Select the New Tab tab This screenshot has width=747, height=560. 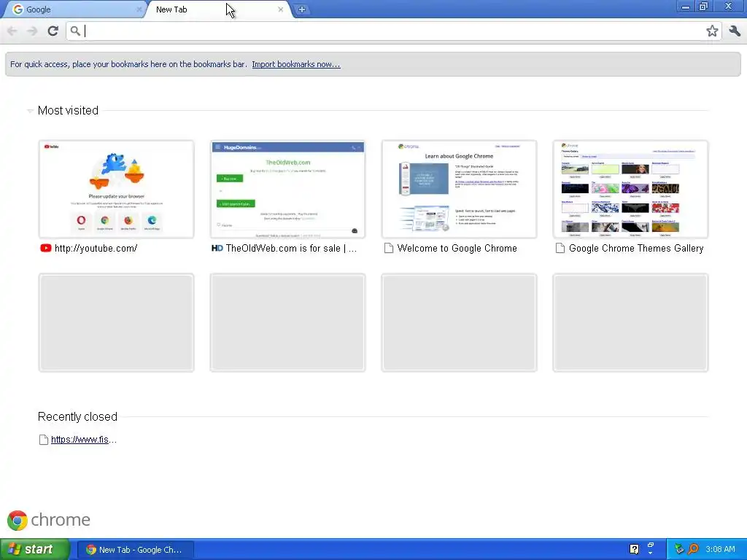click(x=218, y=9)
